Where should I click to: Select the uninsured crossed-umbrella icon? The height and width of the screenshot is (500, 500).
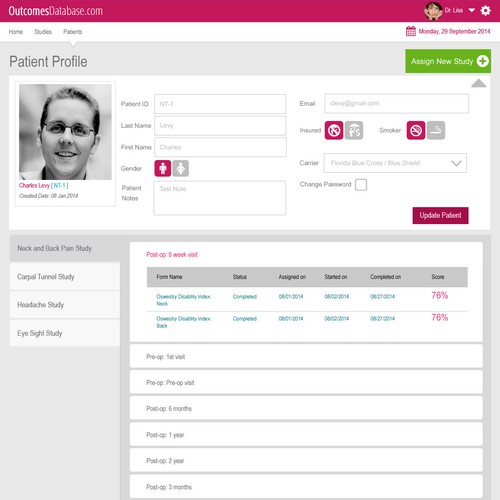[334, 130]
